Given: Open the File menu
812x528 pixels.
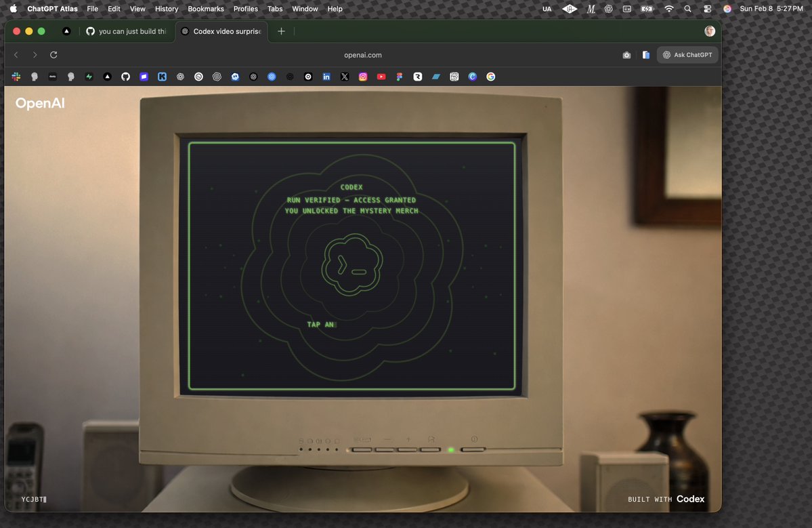Looking at the screenshot, I should tap(92, 9).
